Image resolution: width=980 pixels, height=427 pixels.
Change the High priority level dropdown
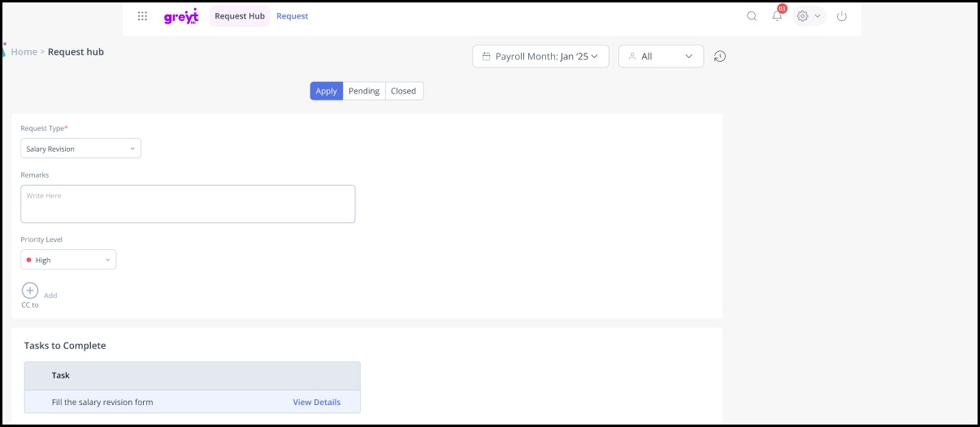[x=68, y=260]
